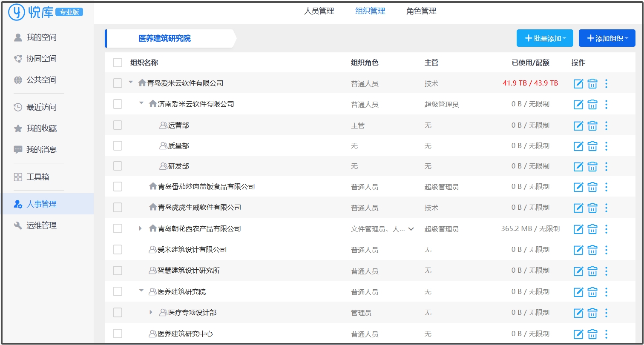Open more options for 质量部
The width and height of the screenshot is (644, 345).
click(x=607, y=146)
